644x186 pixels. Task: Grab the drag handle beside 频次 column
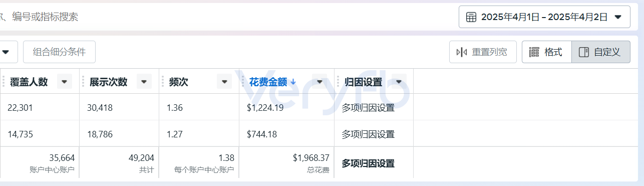tap(164, 82)
